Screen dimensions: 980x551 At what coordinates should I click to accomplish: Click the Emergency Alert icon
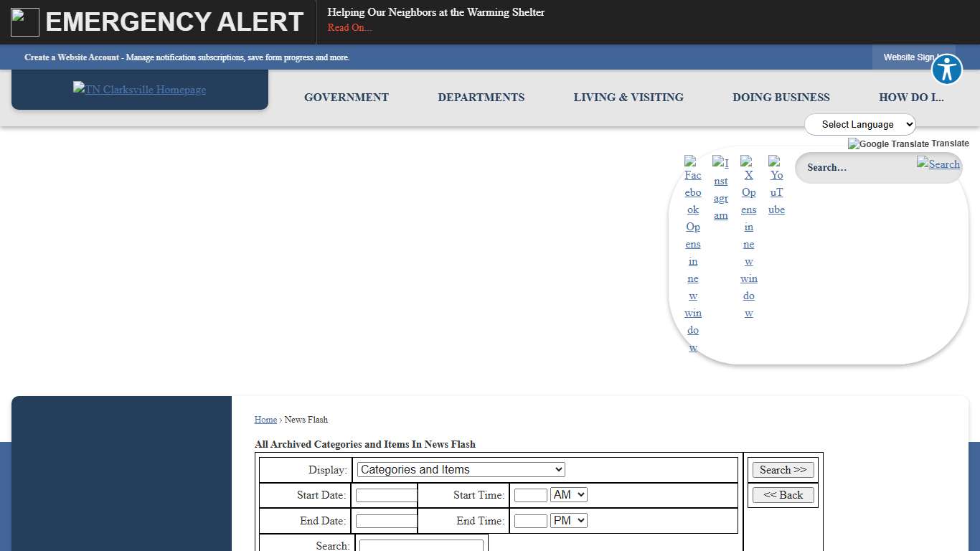click(x=25, y=22)
